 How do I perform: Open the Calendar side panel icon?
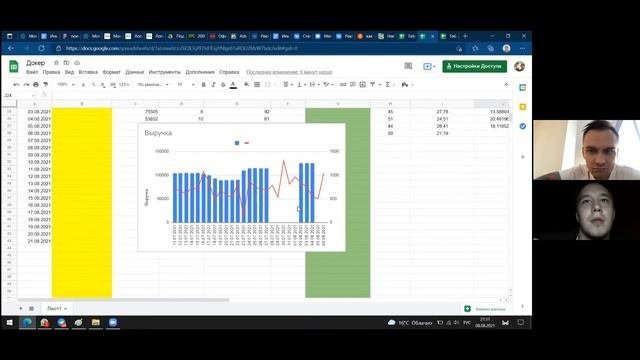tap(522, 87)
